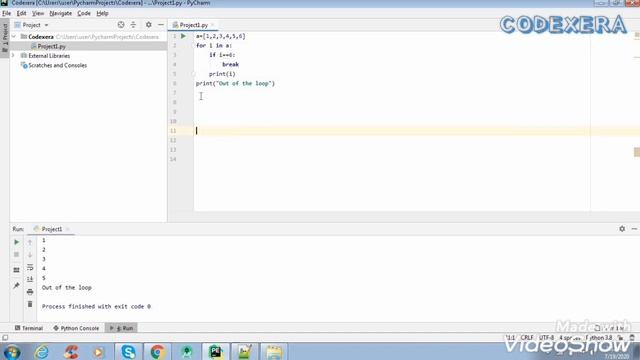Click the tool windows quick access icon
This screenshot has width=640, height=360.
5,338
